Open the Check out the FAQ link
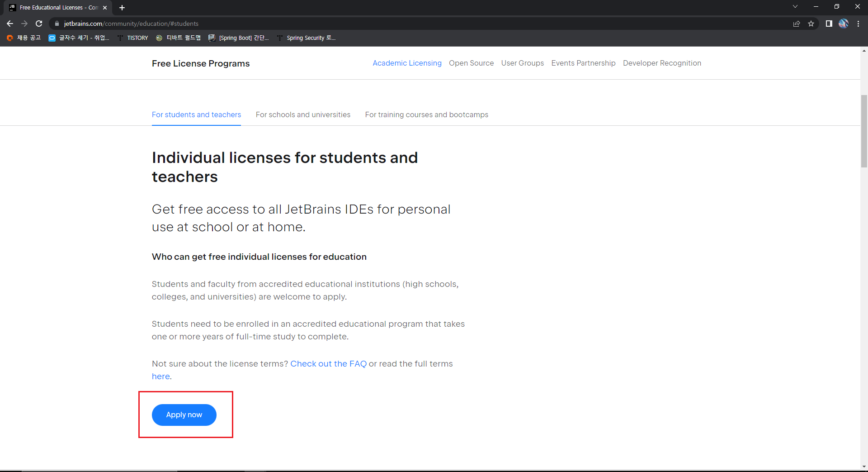The width and height of the screenshot is (868, 472). point(328,364)
